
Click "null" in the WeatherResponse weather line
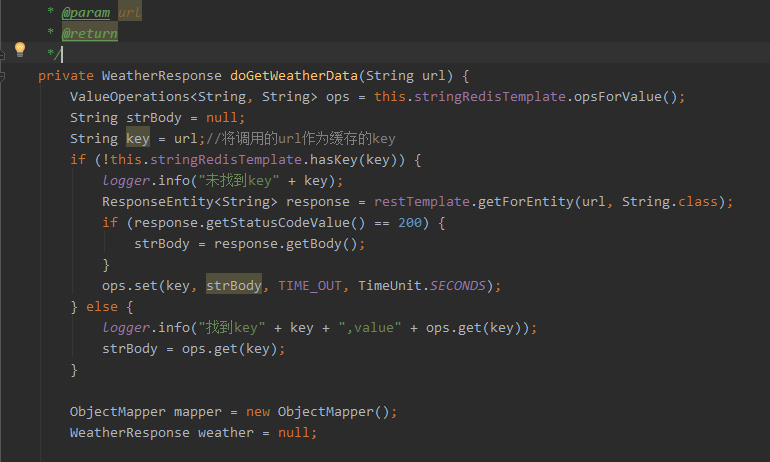(x=294, y=433)
